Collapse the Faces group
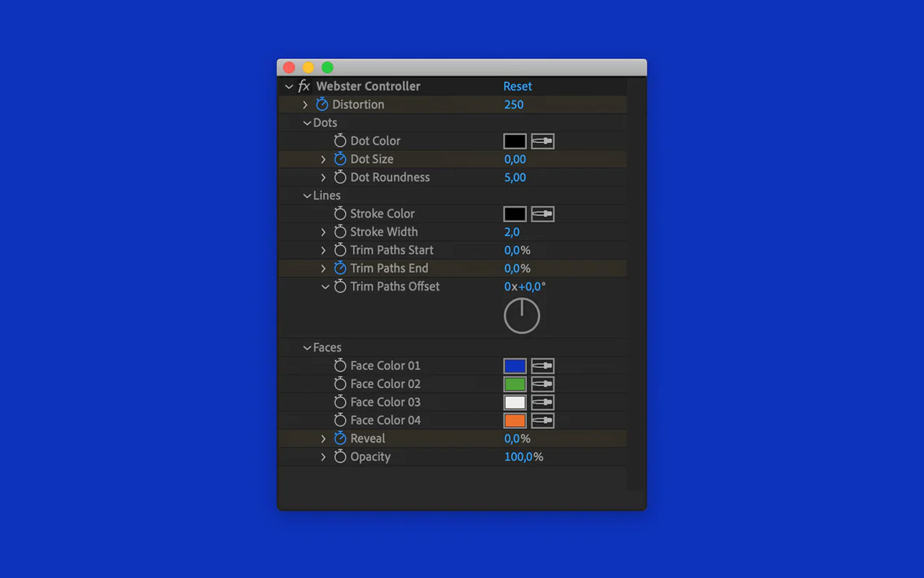Viewport: 924px width, 578px height. (x=306, y=348)
